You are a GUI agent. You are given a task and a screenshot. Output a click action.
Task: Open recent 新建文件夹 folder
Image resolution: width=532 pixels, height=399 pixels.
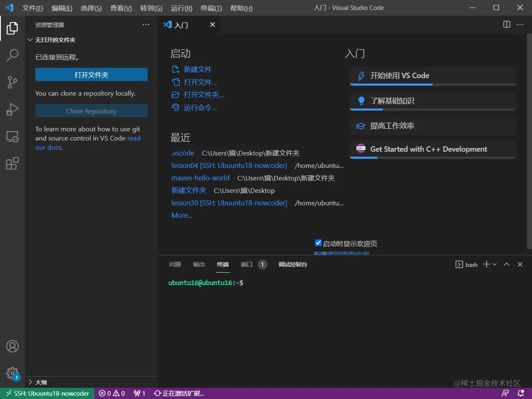pyautogui.click(x=189, y=190)
